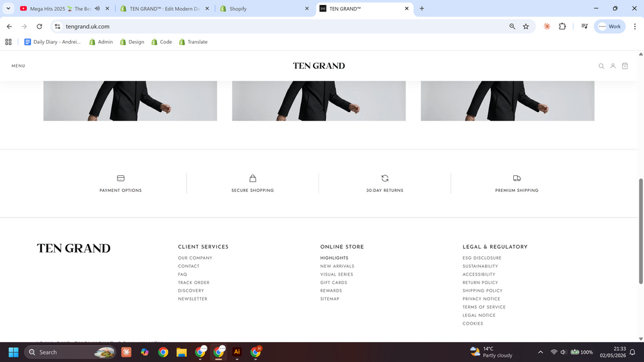Open the Wi-Fi network tray icon
644x362 pixels.
pyautogui.click(x=554, y=352)
